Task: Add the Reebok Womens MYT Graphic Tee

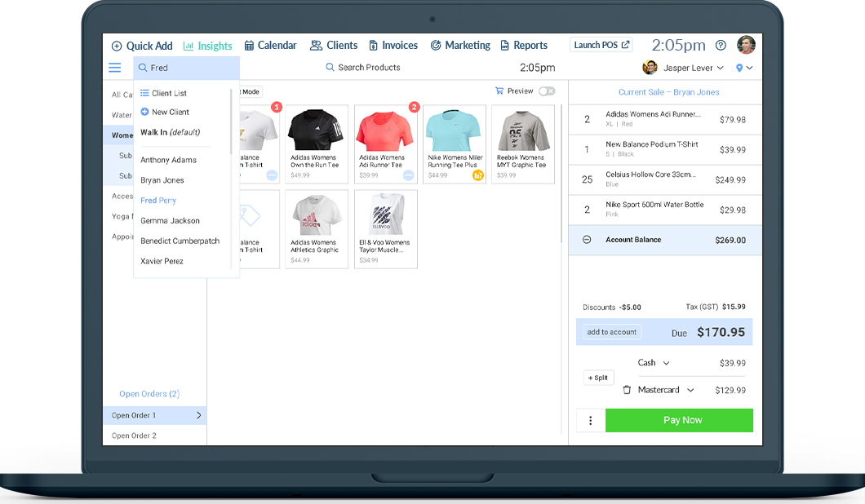Action: [x=523, y=144]
